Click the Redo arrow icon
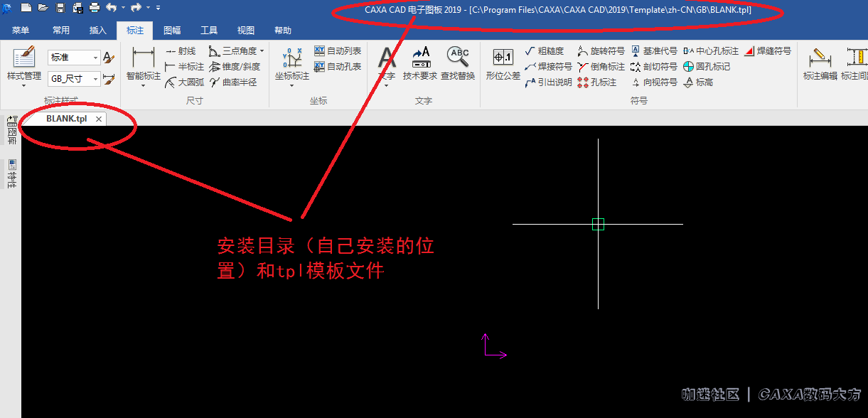Viewport: 868px width, 418px height. pyautogui.click(x=136, y=8)
